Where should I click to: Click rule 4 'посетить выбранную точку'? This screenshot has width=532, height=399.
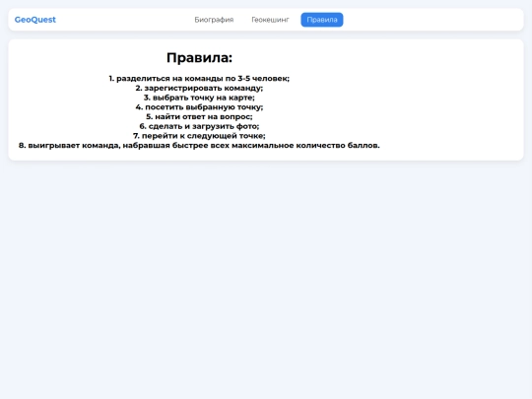[199, 106]
